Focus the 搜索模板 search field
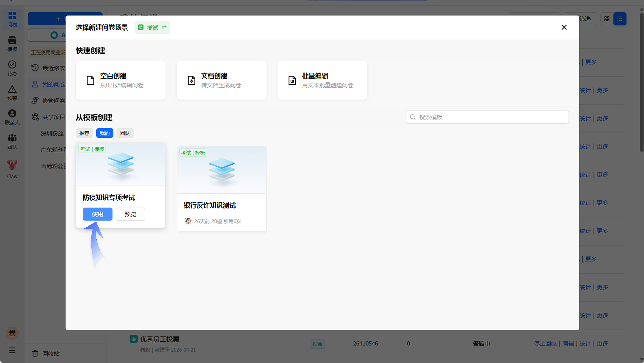Image resolution: width=644 pixels, height=363 pixels. point(487,117)
